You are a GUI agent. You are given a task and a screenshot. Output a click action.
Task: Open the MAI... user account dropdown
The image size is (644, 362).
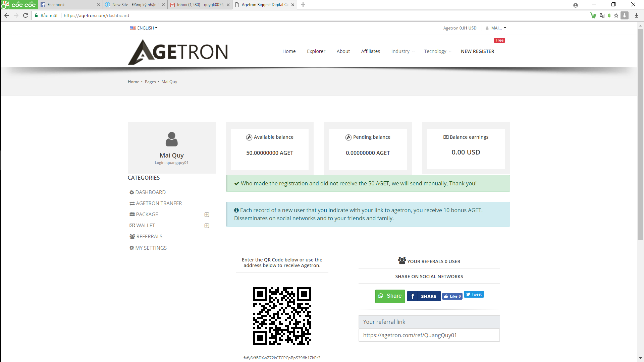pyautogui.click(x=496, y=28)
